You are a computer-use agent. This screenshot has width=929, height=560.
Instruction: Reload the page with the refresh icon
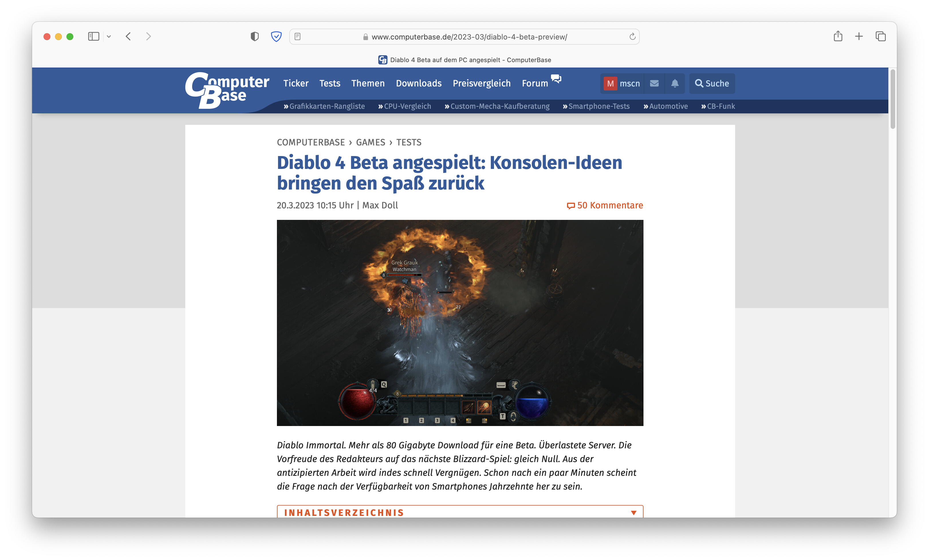coord(632,37)
